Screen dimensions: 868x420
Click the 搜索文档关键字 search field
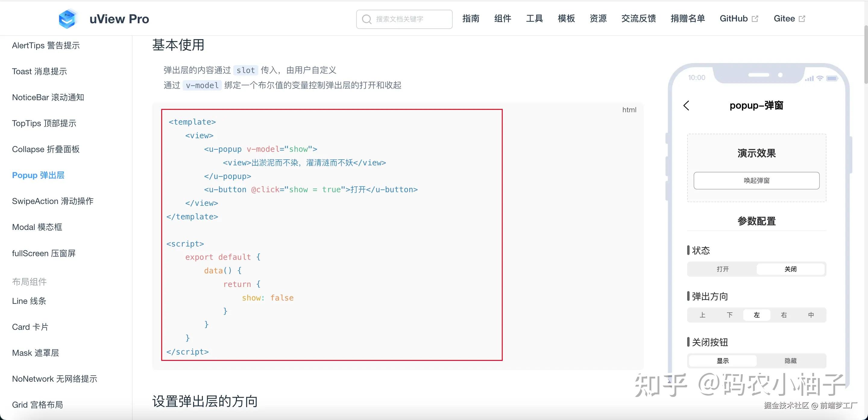pyautogui.click(x=404, y=19)
